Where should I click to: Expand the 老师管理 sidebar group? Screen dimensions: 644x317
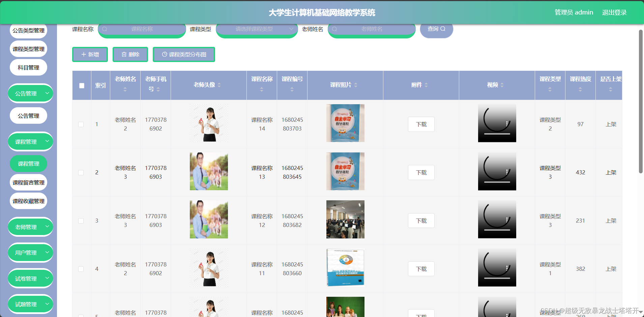click(30, 227)
